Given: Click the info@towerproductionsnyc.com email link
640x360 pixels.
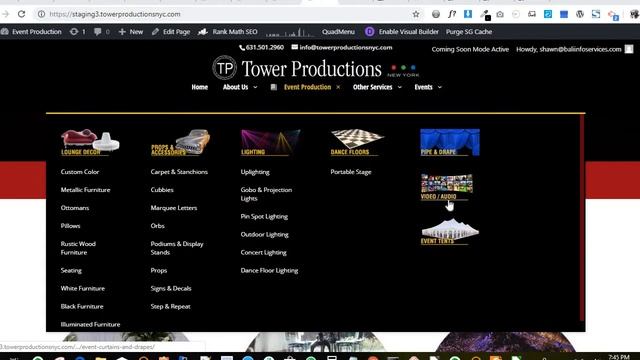Looking at the screenshot, I should coord(346,47).
